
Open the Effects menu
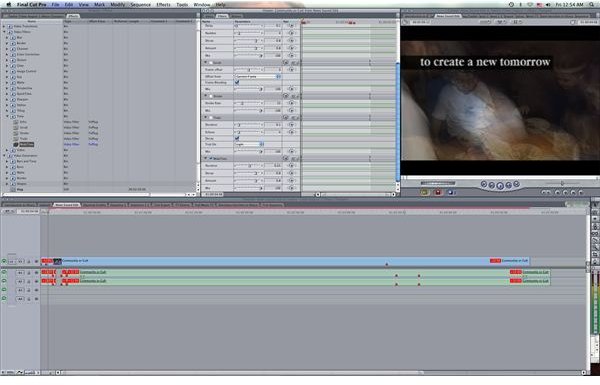[163, 5]
